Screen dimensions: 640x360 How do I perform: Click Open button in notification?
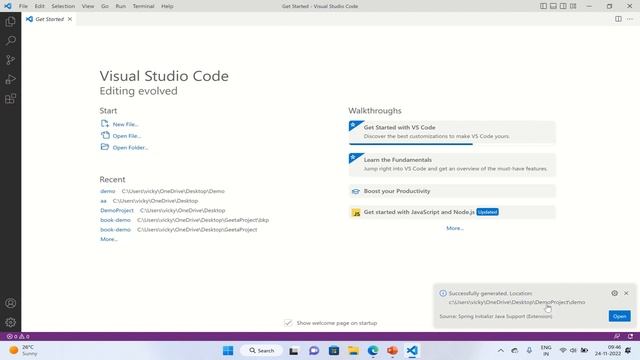pyautogui.click(x=620, y=316)
